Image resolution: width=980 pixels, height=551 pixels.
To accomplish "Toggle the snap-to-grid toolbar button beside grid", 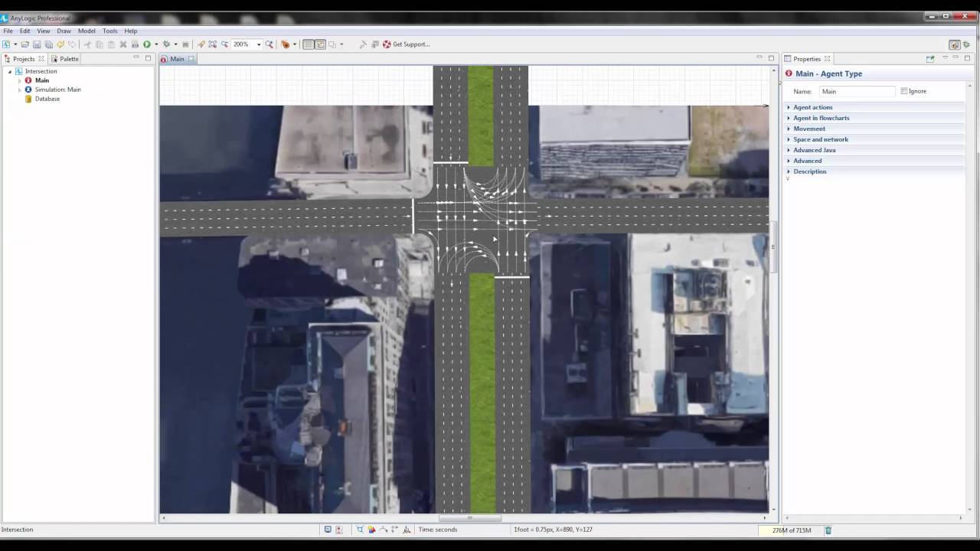I will click(x=320, y=44).
